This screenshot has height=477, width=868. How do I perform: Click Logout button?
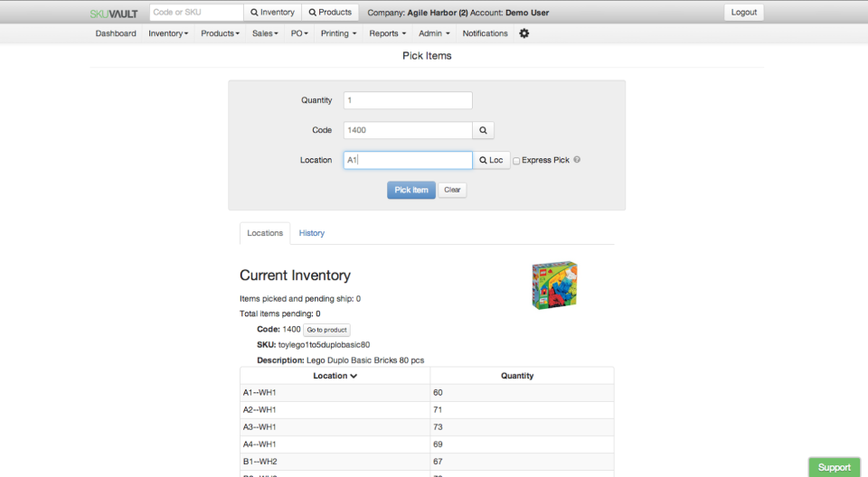743,12
